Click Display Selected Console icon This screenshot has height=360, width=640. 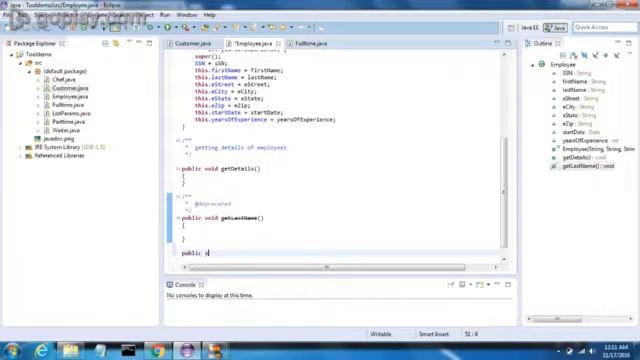click(462, 284)
